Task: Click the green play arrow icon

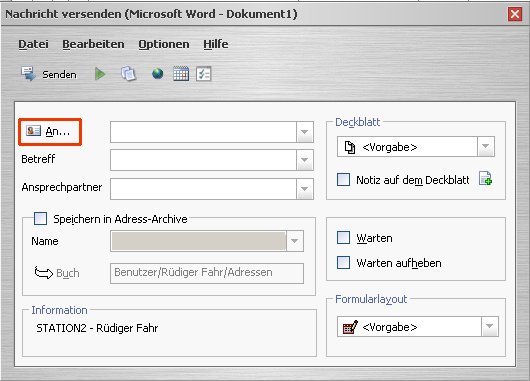Action: tap(100, 74)
